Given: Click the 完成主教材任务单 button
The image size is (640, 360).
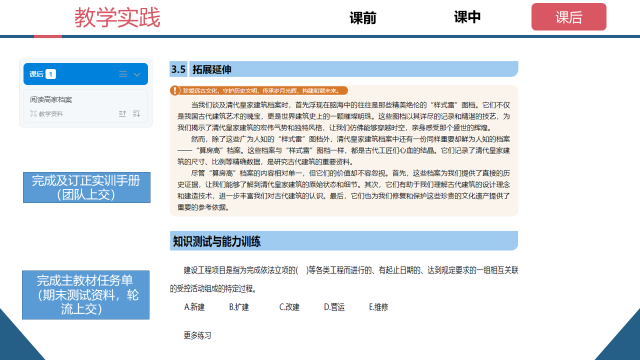Looking at the screenshot, I should click(x=86, y=295).
